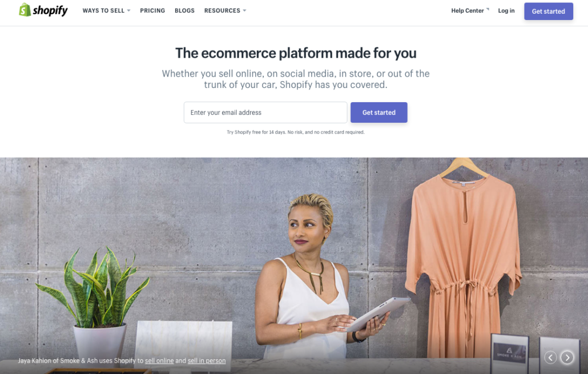588x374 pixels.
Task: Click Get started next to the email field
Action: [x=378, y=112]
